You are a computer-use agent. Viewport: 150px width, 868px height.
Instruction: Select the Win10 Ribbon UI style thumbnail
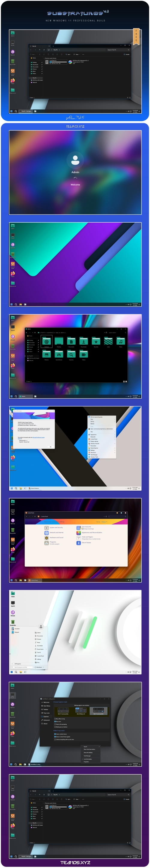(81, 711)
